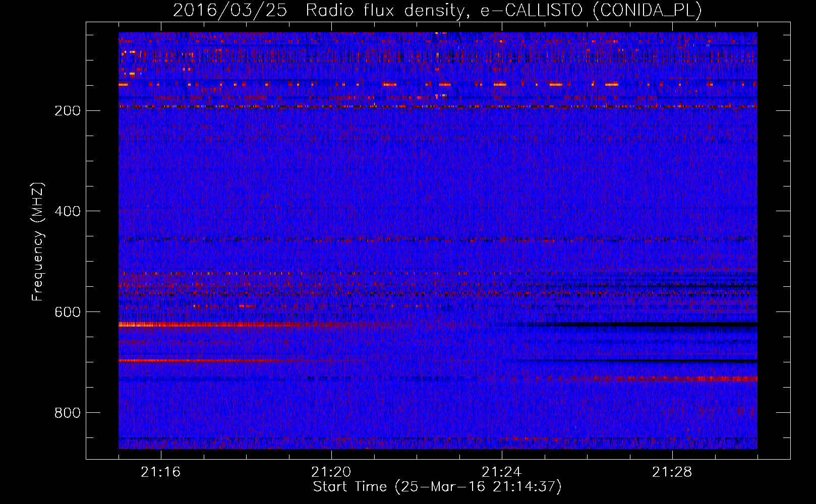The width and height of the screenshot is (816, 504).
Task: Click the 21:28 time tick label
Action: pos(672,472)
